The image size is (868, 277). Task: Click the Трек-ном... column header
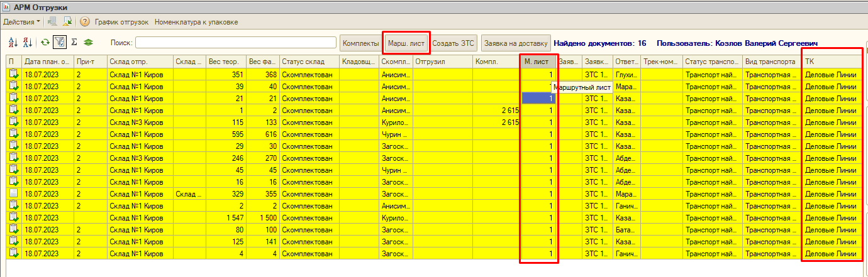click(x=662, y=62)
